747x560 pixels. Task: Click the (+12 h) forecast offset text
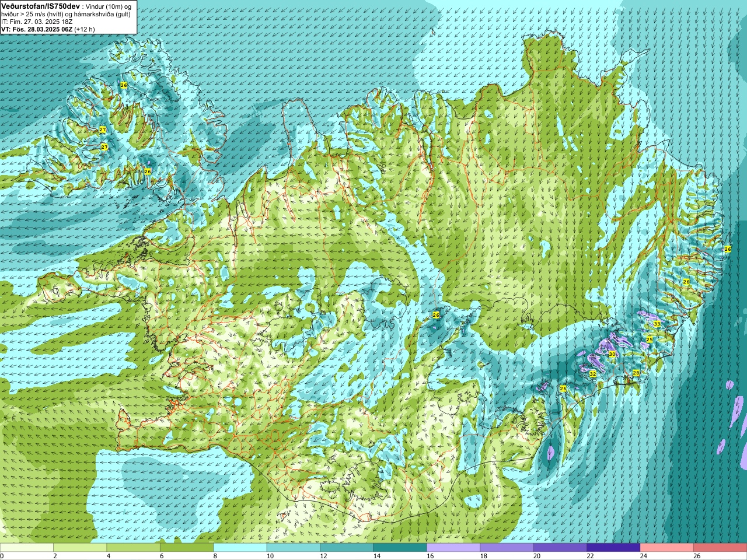click(x=85, y=29)
